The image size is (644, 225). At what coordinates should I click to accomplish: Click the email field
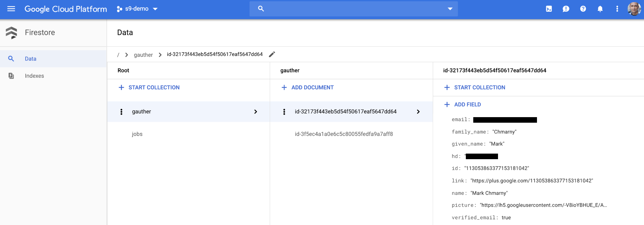click(x=494, y=120)
